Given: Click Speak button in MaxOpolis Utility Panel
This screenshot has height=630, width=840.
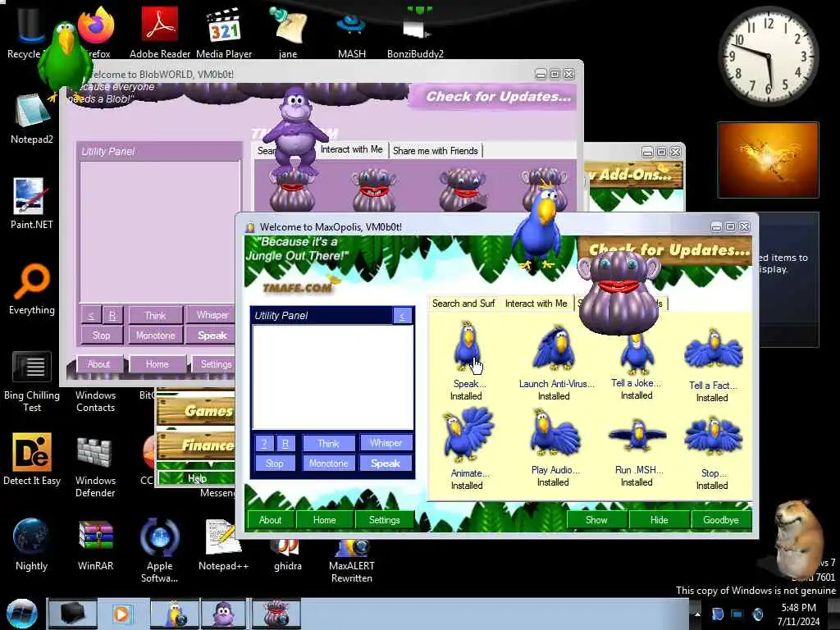Looking at the screenshot, I should click(x=386, y=463).
